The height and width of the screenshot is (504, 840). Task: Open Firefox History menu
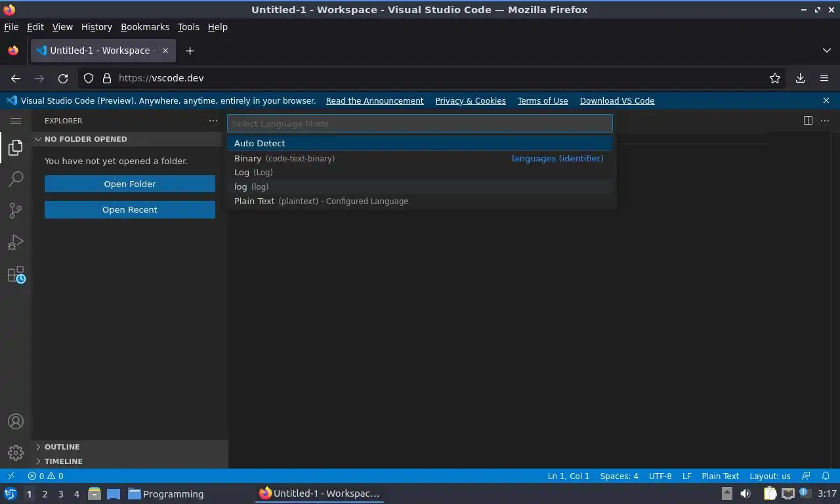tap(96, 27)
